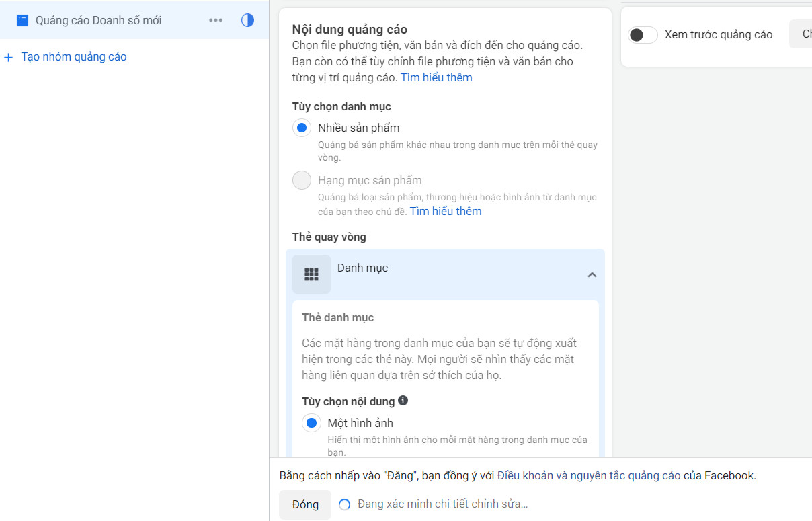Click the Tạo nhóm quảng cáo link
812x521 pixels.
[74, 57]
